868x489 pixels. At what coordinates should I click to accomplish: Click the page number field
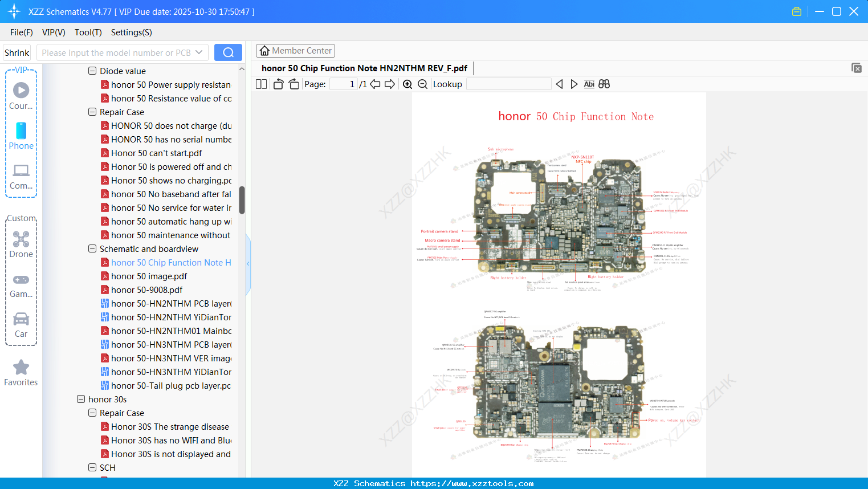pos(343,84)
